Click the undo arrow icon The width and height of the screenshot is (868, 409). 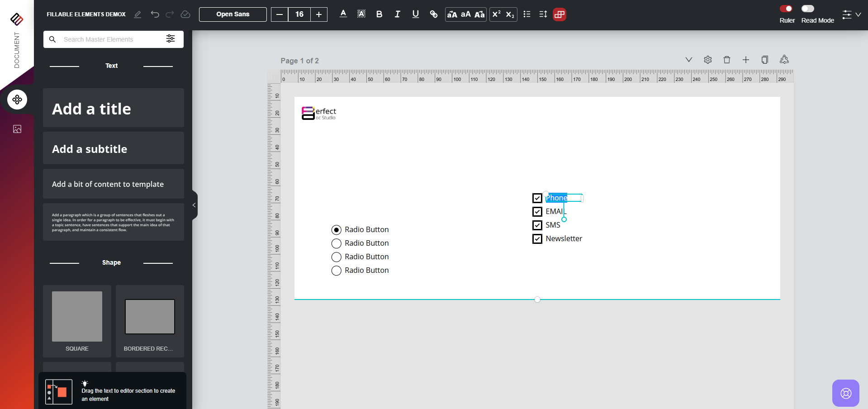point(155,14)
